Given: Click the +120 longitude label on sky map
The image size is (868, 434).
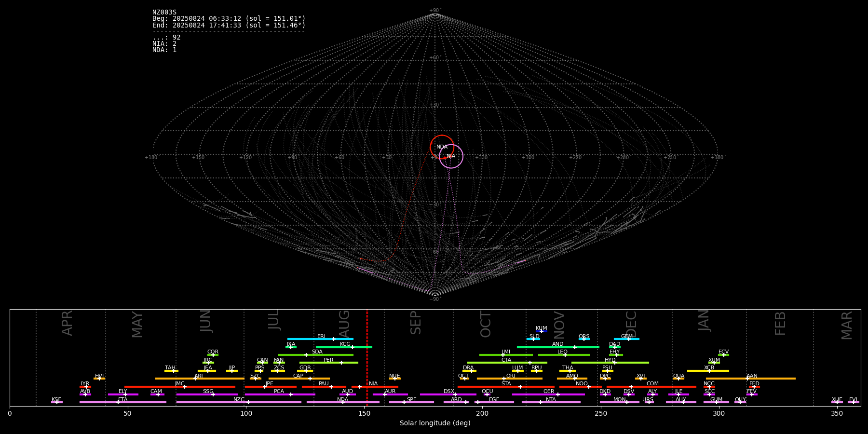Looking at the screenshot, I should pos(245,158).
